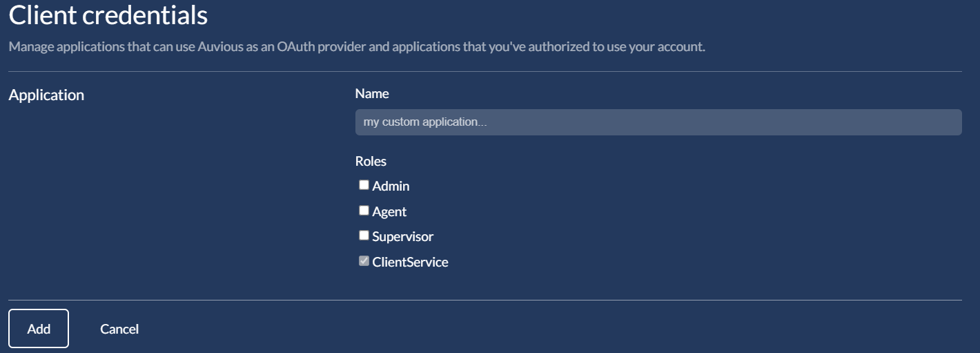Click the Add button
980x353 pixels.
click(39, 329)
